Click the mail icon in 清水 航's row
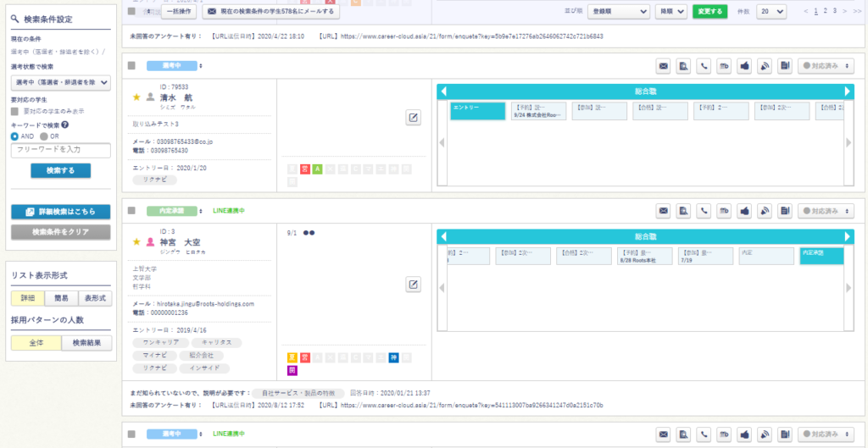The height and width of the screenshot is (448, 868). tap(664, 66)
